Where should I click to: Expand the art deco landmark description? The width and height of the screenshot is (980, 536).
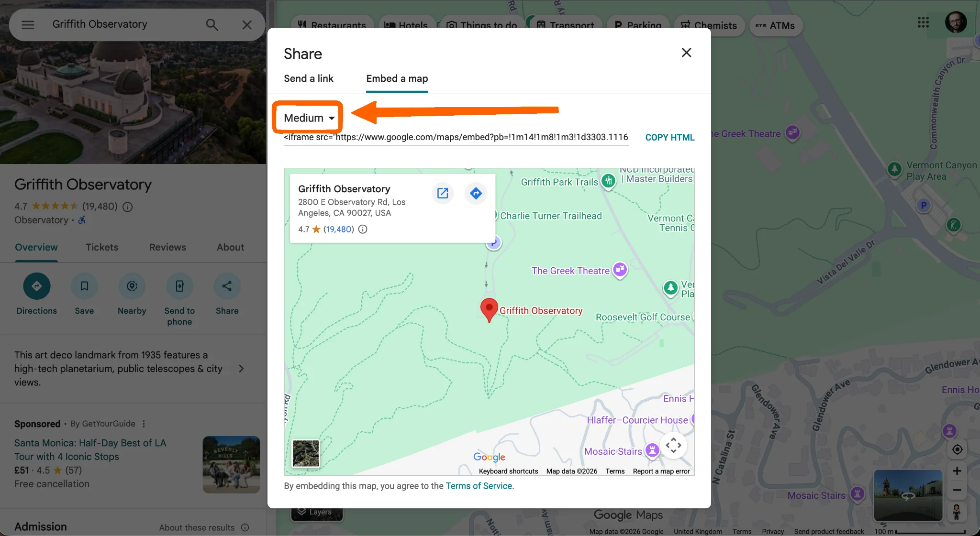click(241, 369)
